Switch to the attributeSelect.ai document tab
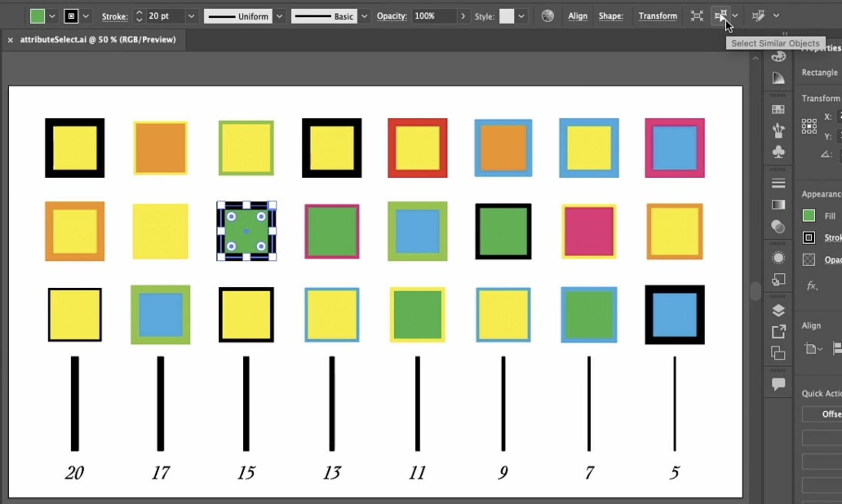The width and height of the screenshot is (842, 504). pos(98,40)
